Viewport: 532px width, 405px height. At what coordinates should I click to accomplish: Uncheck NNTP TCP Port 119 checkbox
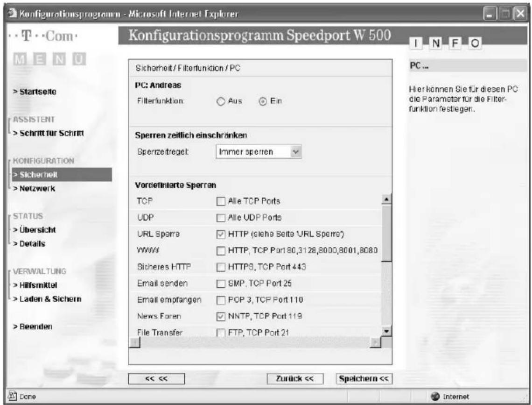221,316
